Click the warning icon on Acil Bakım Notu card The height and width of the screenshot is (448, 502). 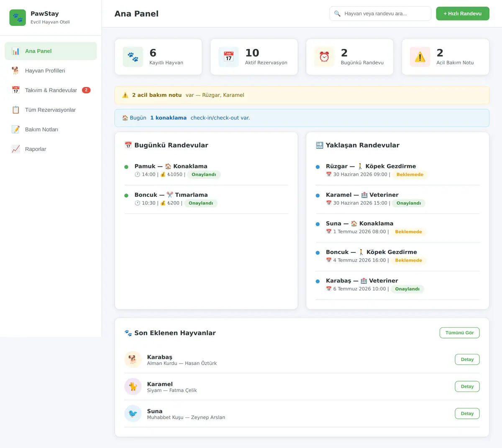[x=420, y=57]
